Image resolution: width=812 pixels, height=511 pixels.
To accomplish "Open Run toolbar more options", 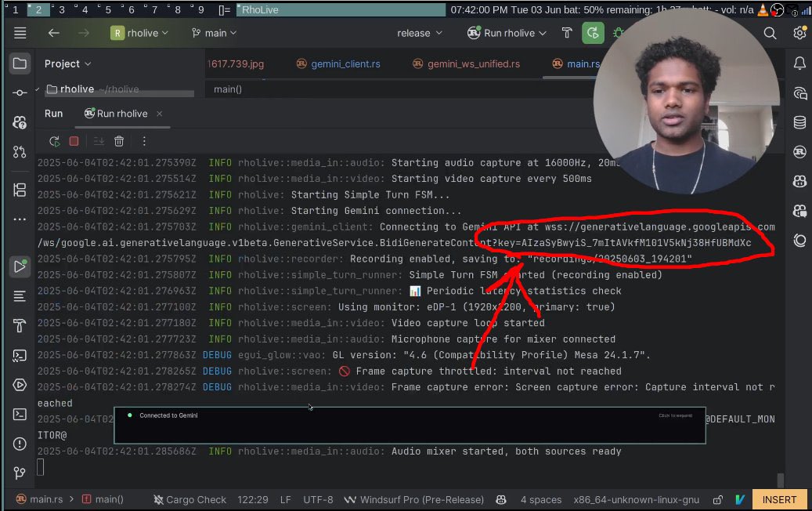I will click(x=144, y=141).
